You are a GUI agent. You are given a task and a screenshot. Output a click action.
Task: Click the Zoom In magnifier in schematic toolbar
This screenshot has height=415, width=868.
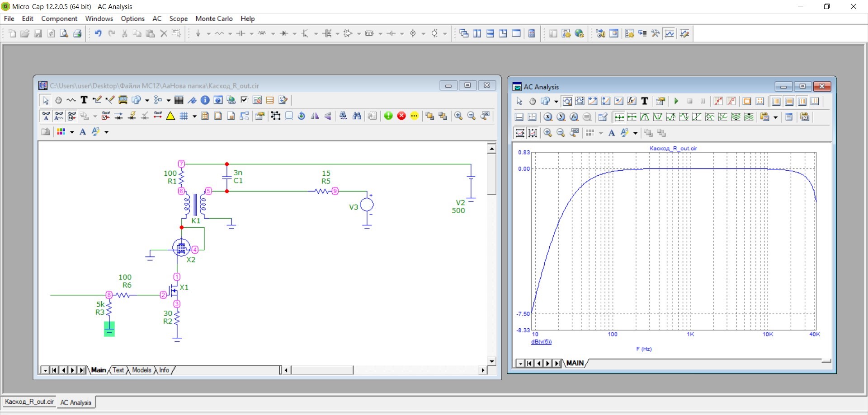point(458,116)
